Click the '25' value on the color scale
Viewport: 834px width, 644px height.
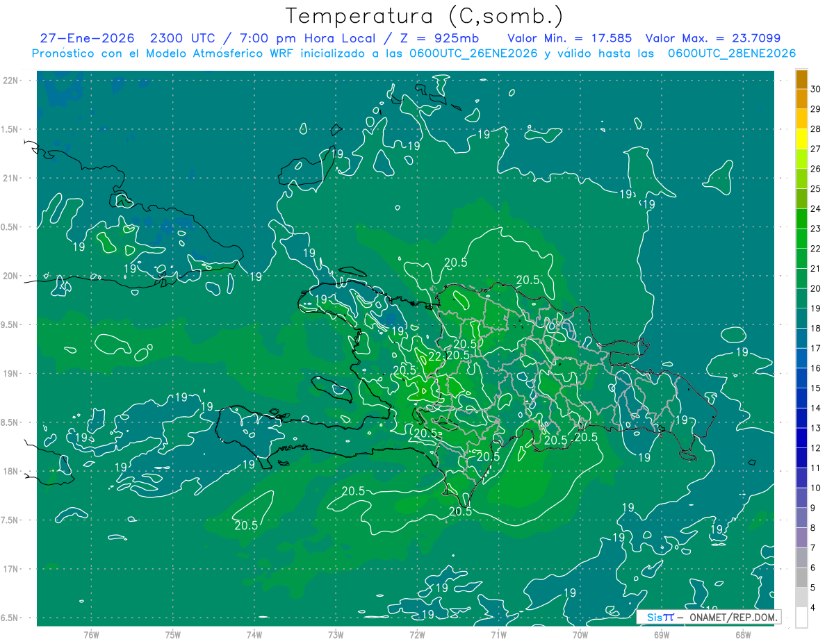817,189
